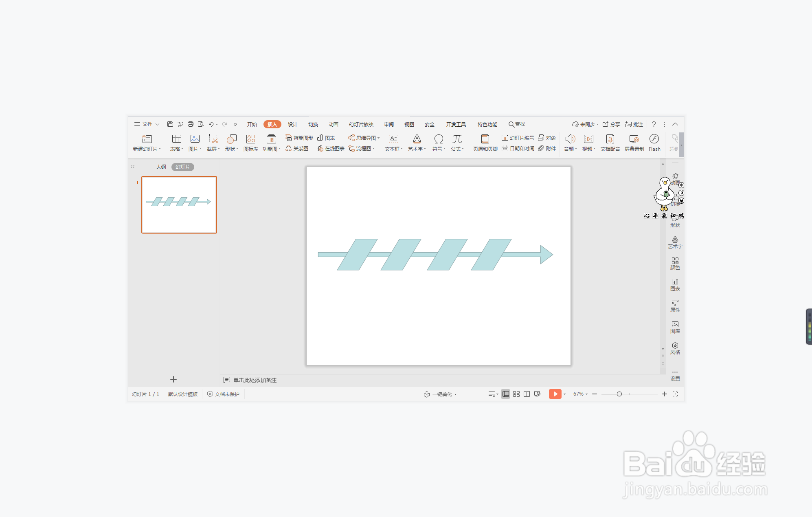Open the 切换 Transitions tab
The height and width of the screenshot is (517, 812).
click(313, 124)
